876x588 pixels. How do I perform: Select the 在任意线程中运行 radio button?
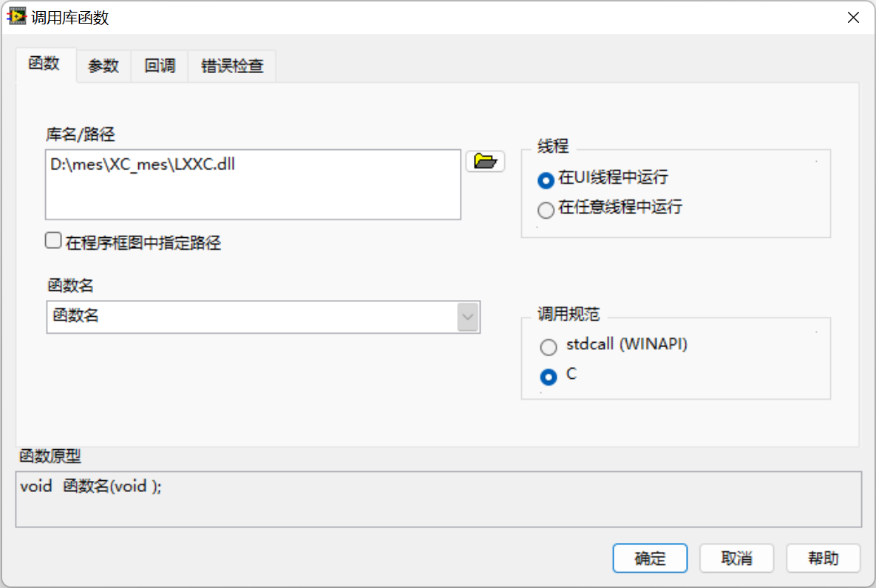click(x=546, y=209)
